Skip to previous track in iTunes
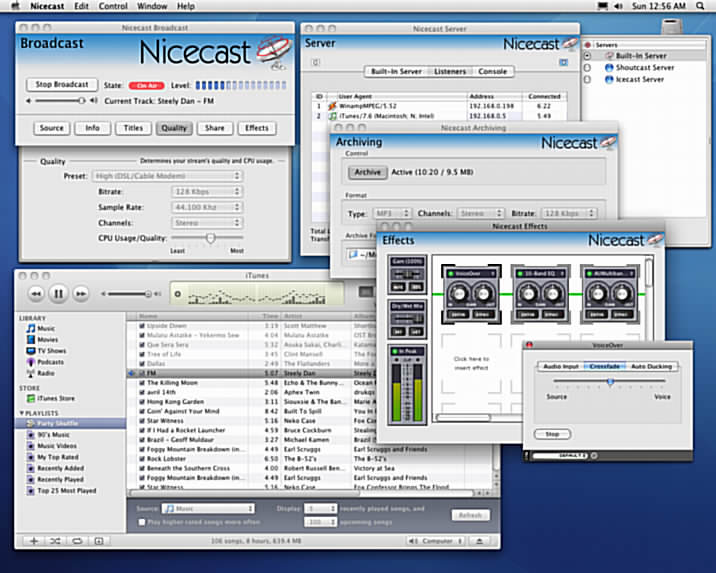 tap(36, 294)
